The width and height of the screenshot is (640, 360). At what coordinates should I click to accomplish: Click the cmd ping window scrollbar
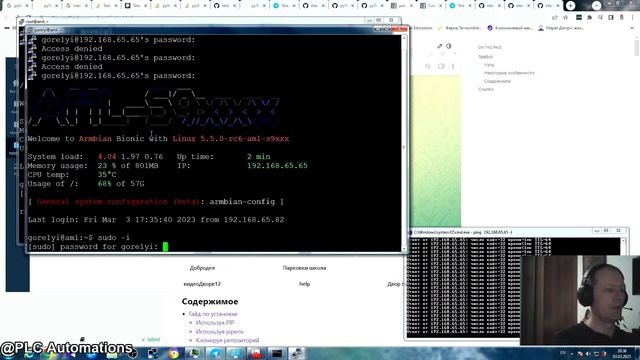[x=623, y=247]
